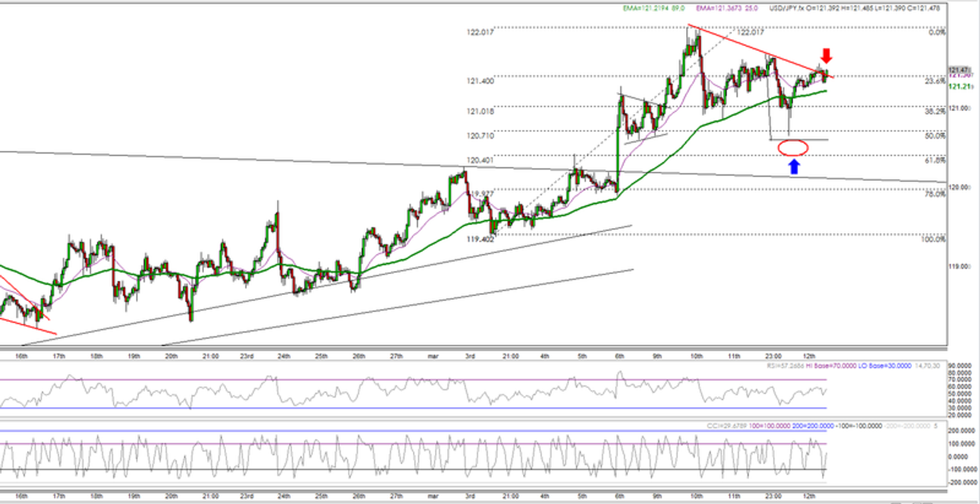Click the 50.0% Fibonacci retracement label
980x504 pixels.
click(x=935, y=135)
